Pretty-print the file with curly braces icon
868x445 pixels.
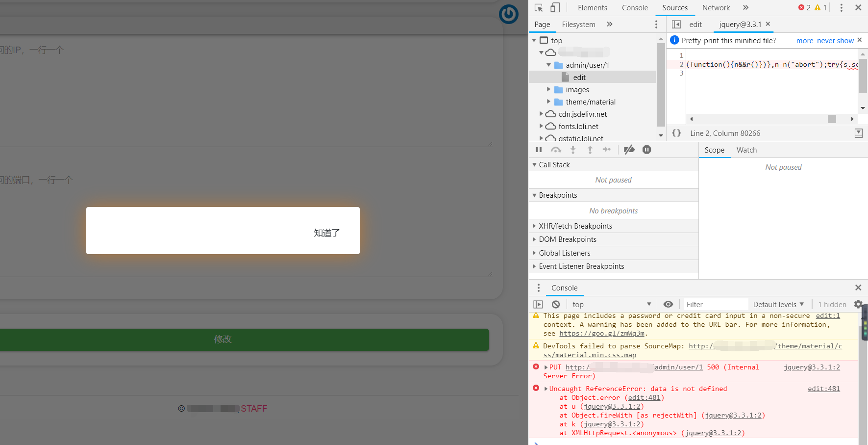pos(676,133)
